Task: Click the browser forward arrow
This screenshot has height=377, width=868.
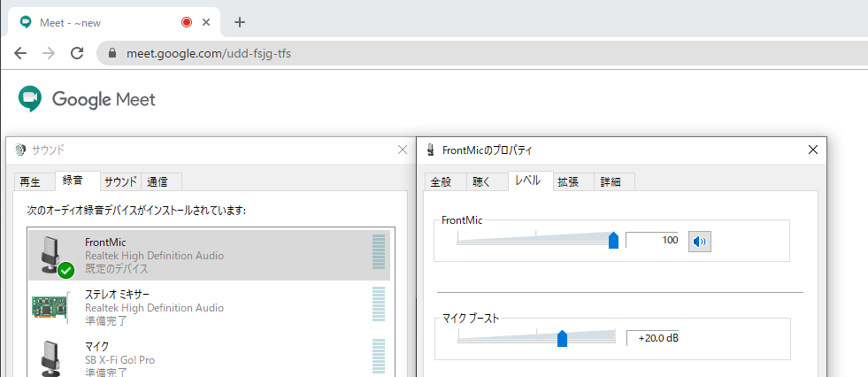Action: pyautogui.click(x=49, y=53)
